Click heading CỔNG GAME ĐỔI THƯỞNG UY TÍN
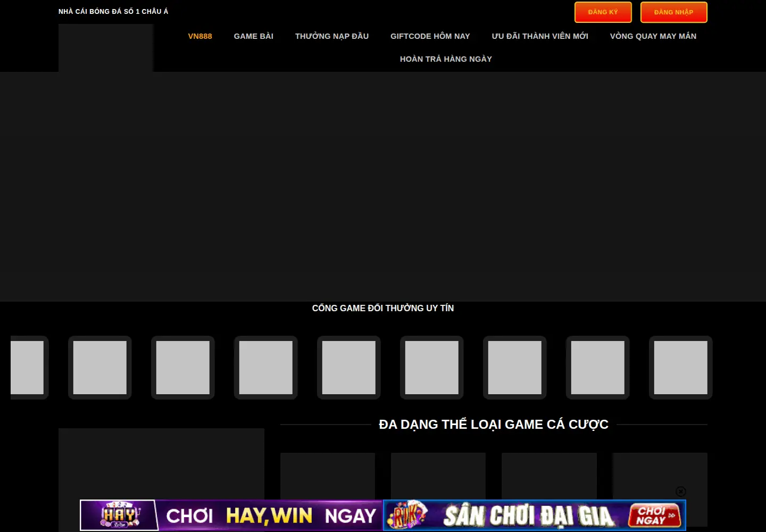 pyautogui.click(x=383, y=308)
